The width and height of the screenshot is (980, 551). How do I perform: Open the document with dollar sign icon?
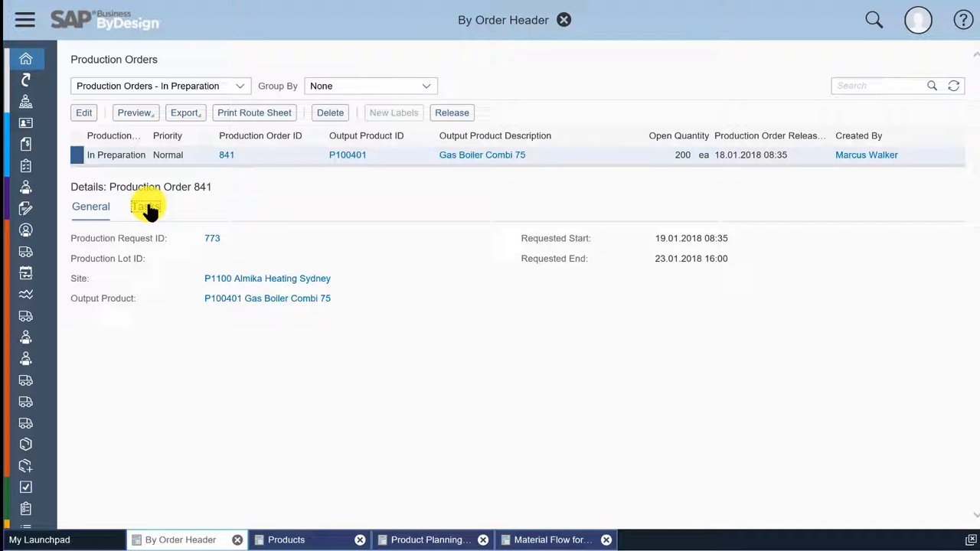tap(26, 144)
